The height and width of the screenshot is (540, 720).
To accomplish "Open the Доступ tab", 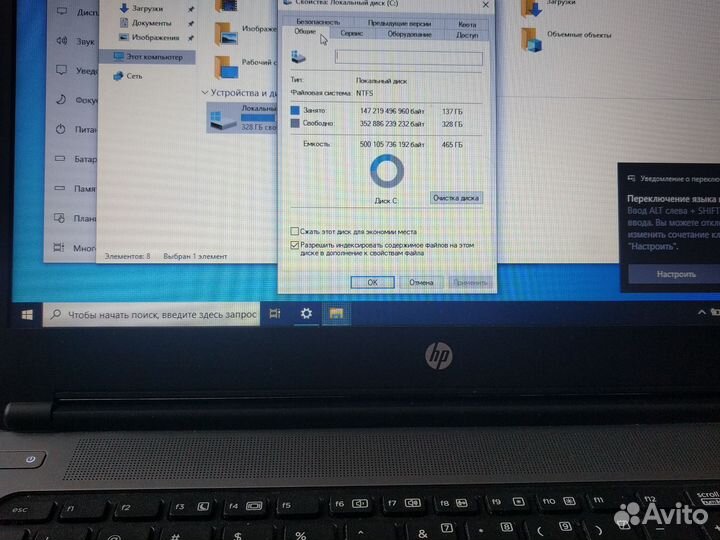I will coord(467,35).
